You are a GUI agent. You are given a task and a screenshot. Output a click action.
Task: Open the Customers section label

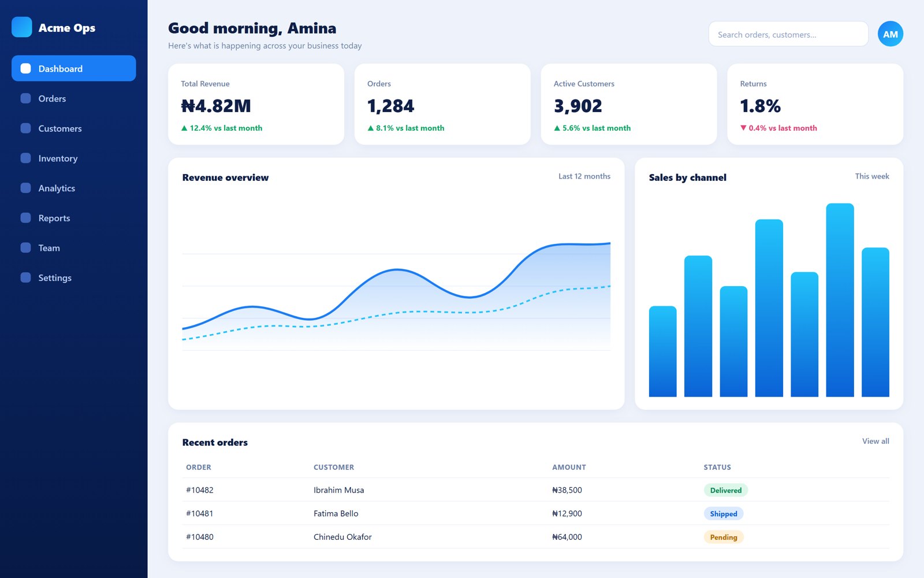pos(60,129)
